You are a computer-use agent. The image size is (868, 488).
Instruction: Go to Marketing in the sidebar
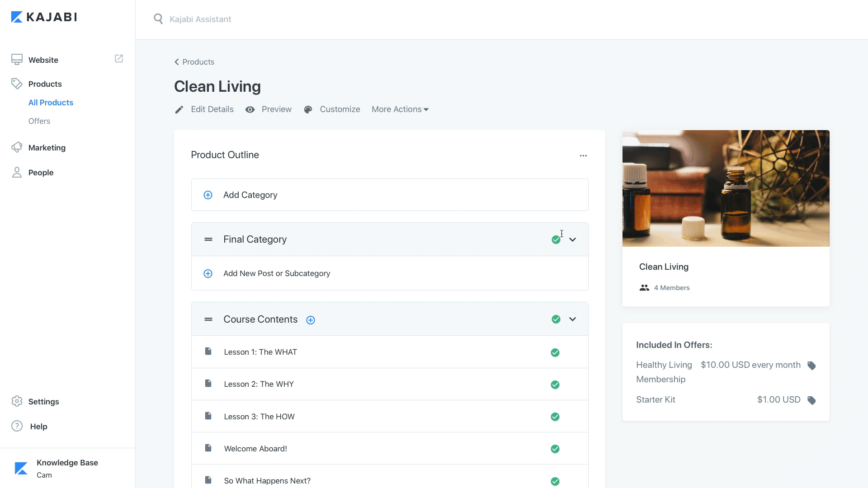click(x=47, y=148)
